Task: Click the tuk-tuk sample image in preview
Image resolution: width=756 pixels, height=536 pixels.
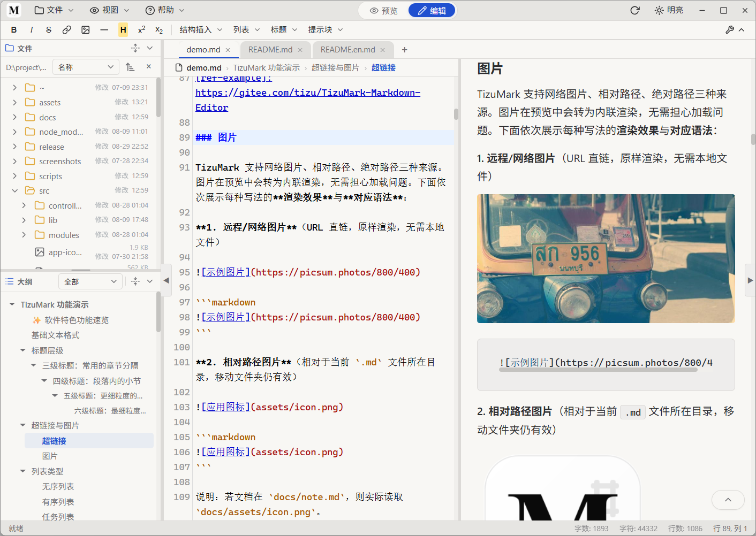Action: (x=606, y=258)
